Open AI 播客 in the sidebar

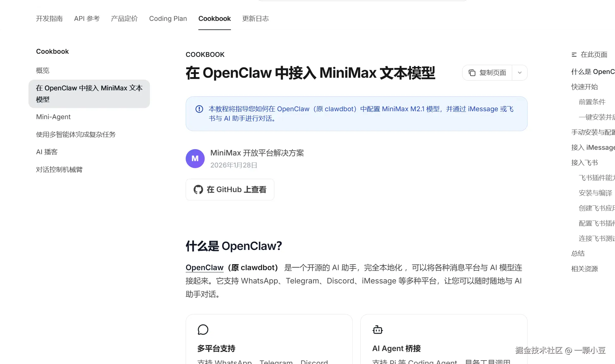(47, 152)
